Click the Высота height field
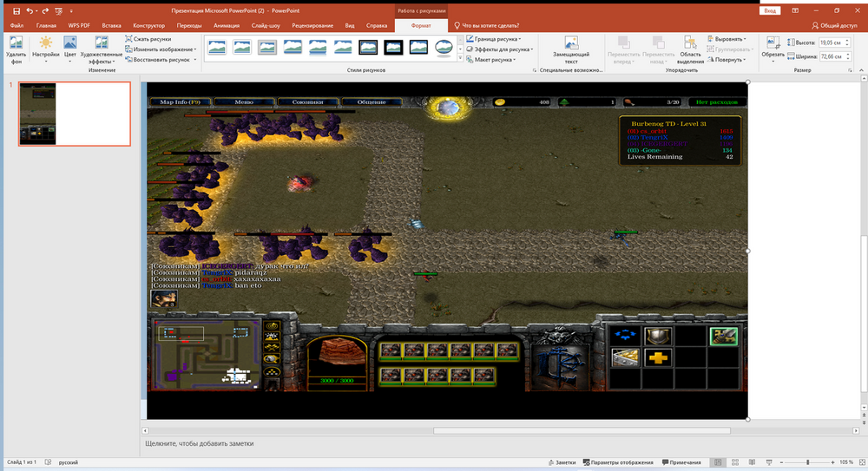The image size is (868, 471). point(833,43)
